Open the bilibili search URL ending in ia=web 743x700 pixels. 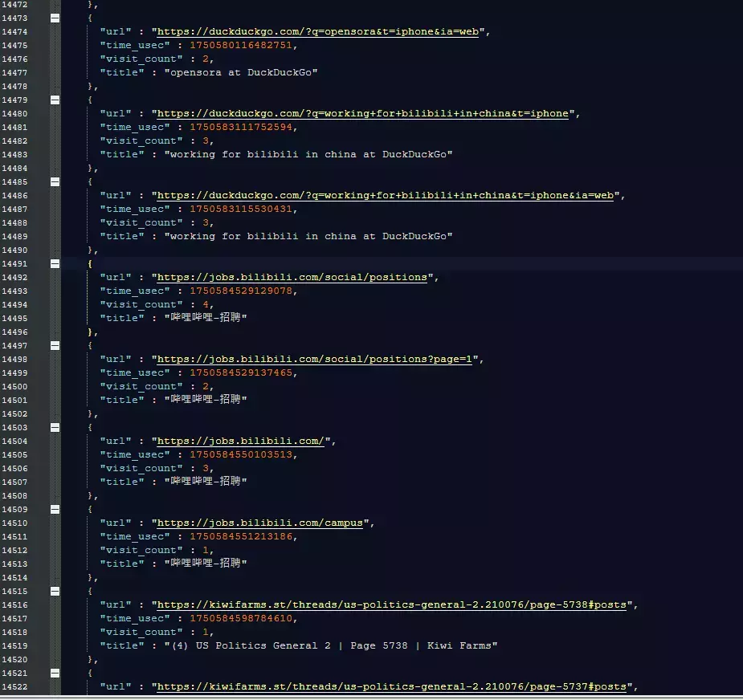(386, 196)
